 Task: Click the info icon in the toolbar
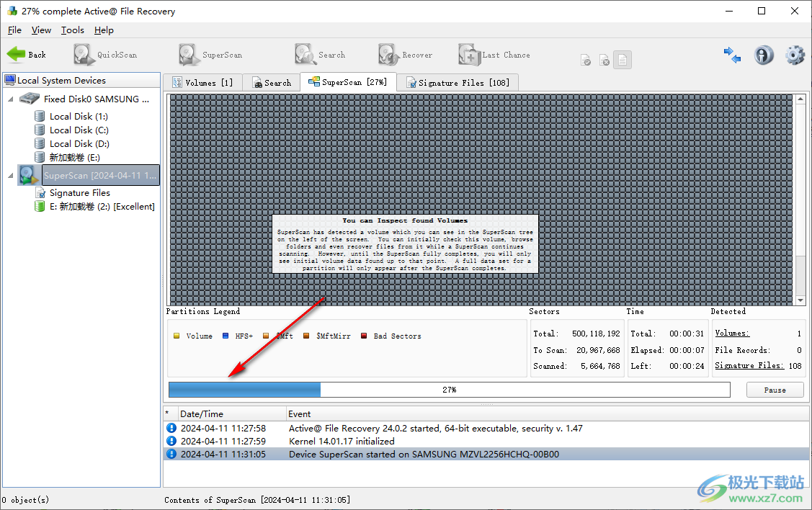pyautogui.click(x=764, y=55)
